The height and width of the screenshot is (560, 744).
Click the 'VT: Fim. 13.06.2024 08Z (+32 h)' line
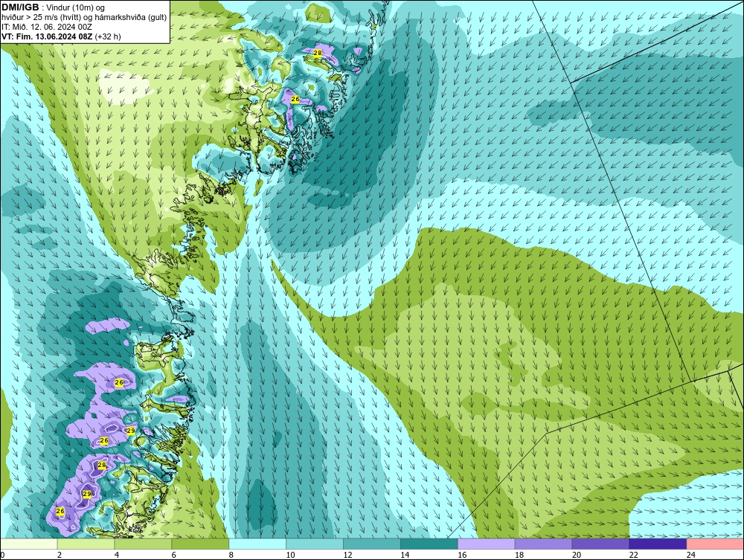click(61, 36)
